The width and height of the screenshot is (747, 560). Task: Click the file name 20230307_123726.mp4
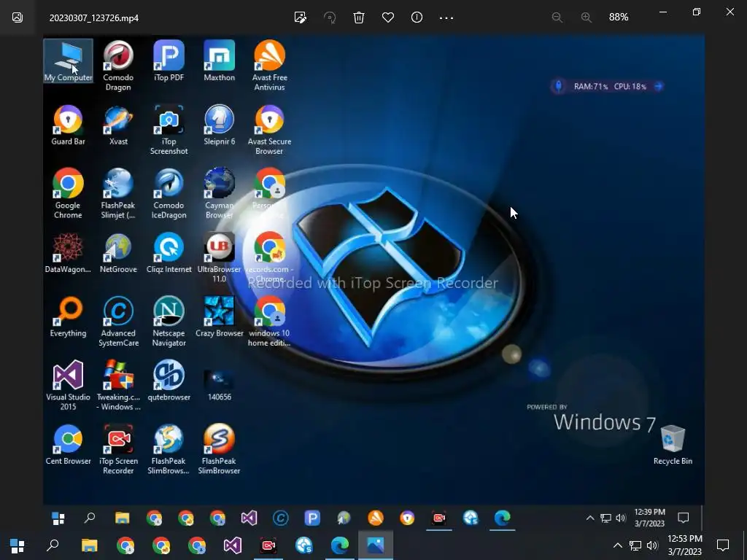coord(94,18)
